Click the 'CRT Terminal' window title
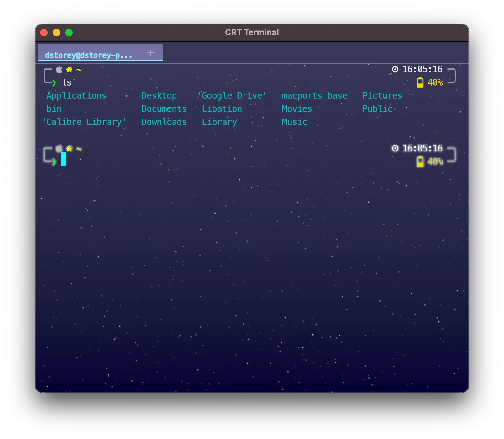The width and height of the screenshot is (504, 439). [x=252, y=32]
